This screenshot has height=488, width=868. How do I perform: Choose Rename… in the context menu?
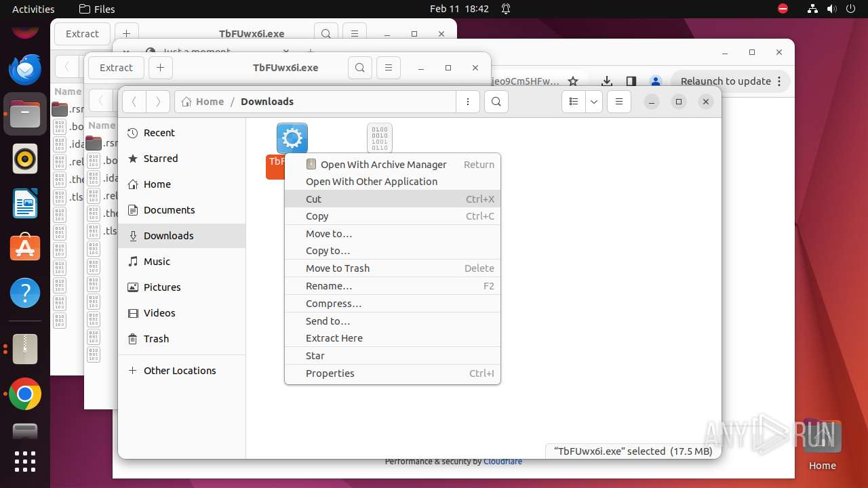[392, 286]
